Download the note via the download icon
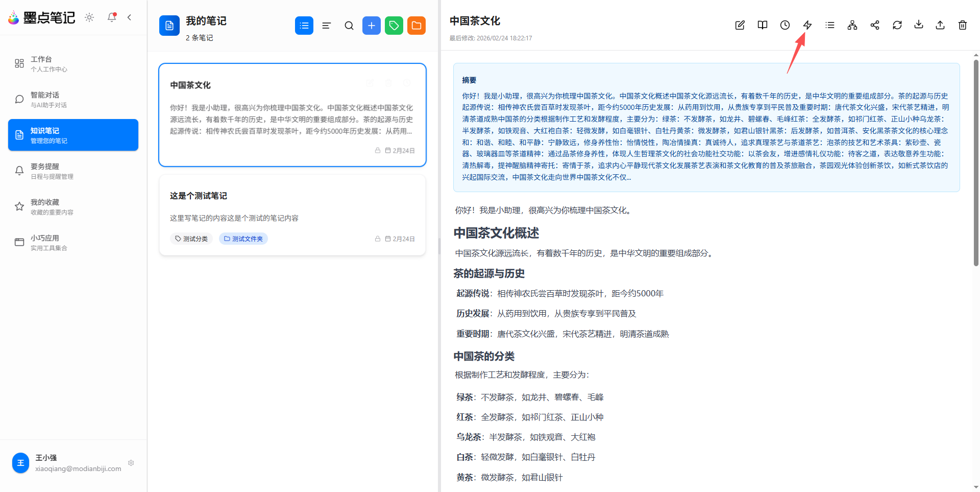The height and width of the screenshot is (492, 980). (x=919, y=25)
